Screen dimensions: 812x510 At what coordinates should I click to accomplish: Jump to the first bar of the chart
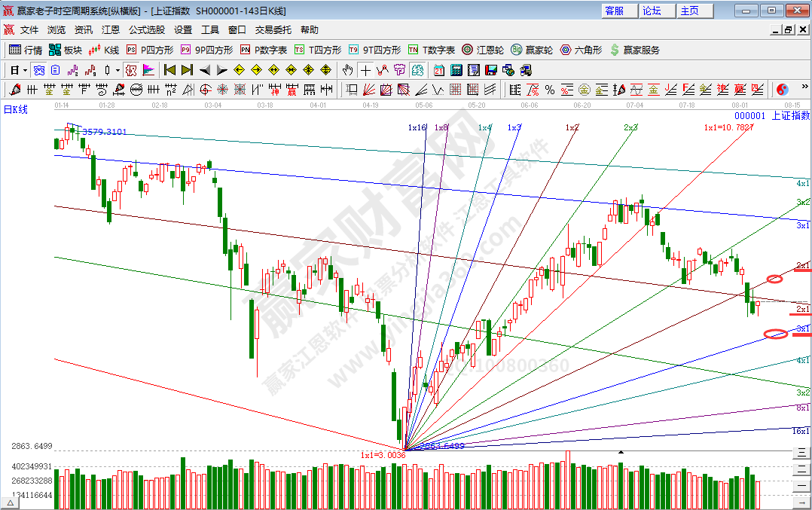tap(169, 70)
